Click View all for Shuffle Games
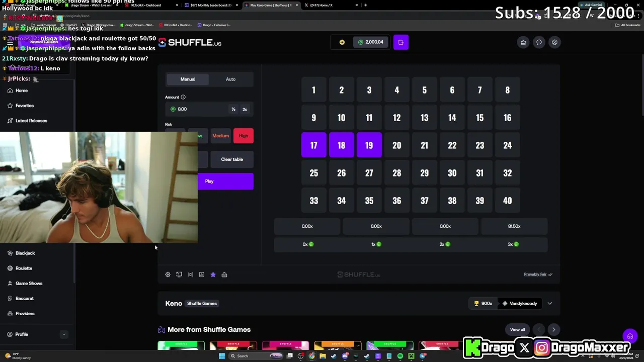The width and height of the screenshot is (644, 362). (x=517, y=330)
